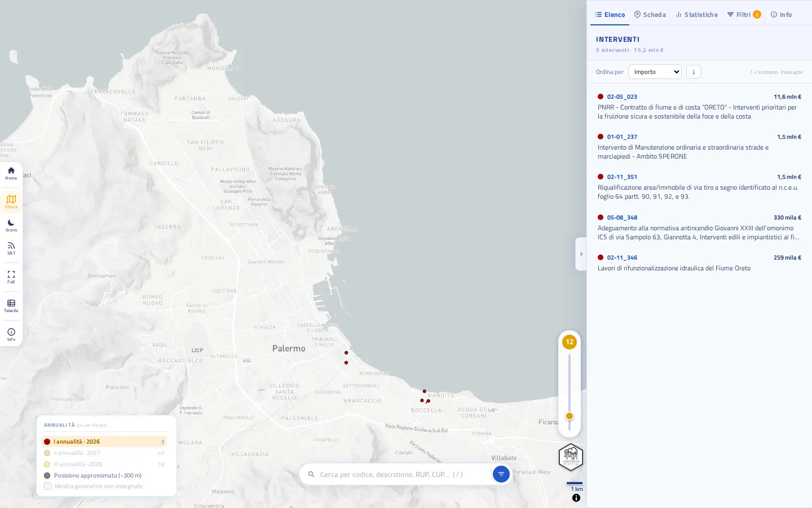Open intervention 05-08_348 link

coord(622,218)
